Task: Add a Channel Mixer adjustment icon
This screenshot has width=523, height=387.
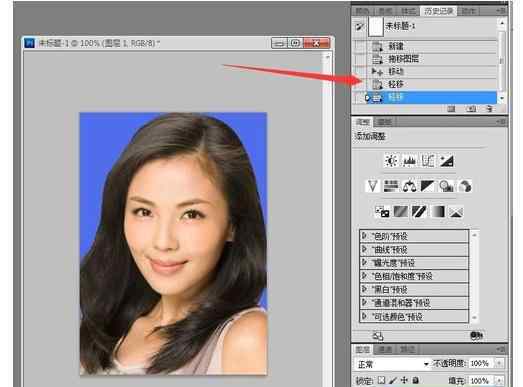Action: pyautogui.click(x=465, y=186)
